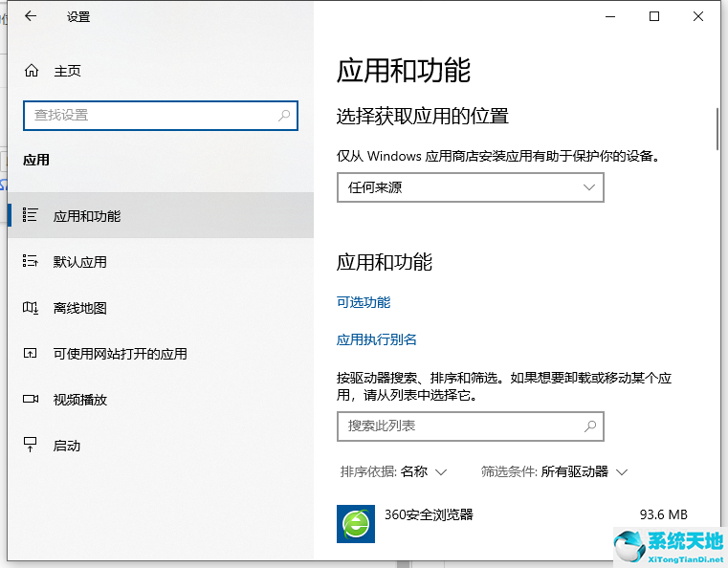Image resolution: width=728 pixels, height=568 pixels.
Task: Maximize the Settings window
Action: point(654,16)
